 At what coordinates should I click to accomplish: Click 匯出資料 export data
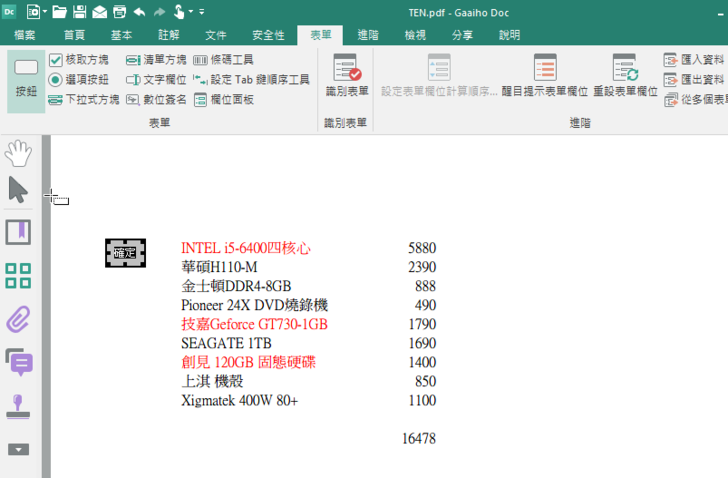click(694, 79)
